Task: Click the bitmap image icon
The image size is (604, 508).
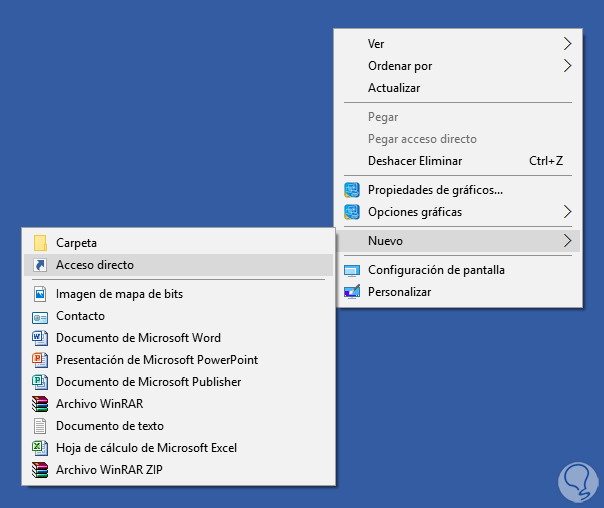Action: point(40,294)
